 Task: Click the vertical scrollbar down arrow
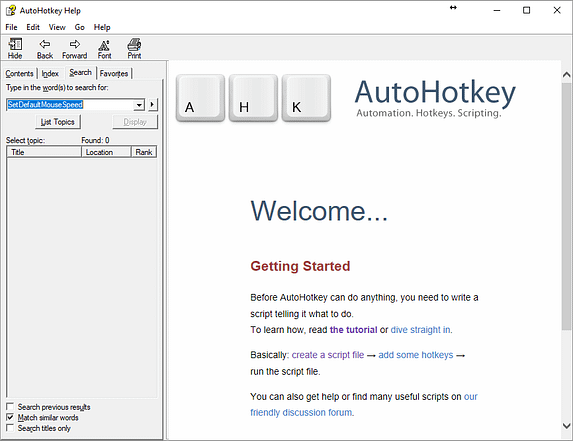pyautogui.click(x=566, y=426)
